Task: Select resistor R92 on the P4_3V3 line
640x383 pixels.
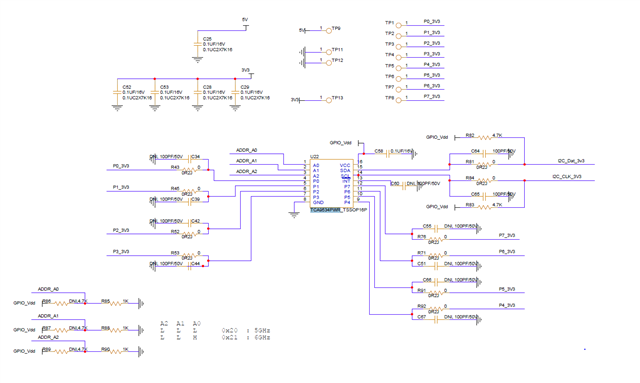Action: coord(436,309)
